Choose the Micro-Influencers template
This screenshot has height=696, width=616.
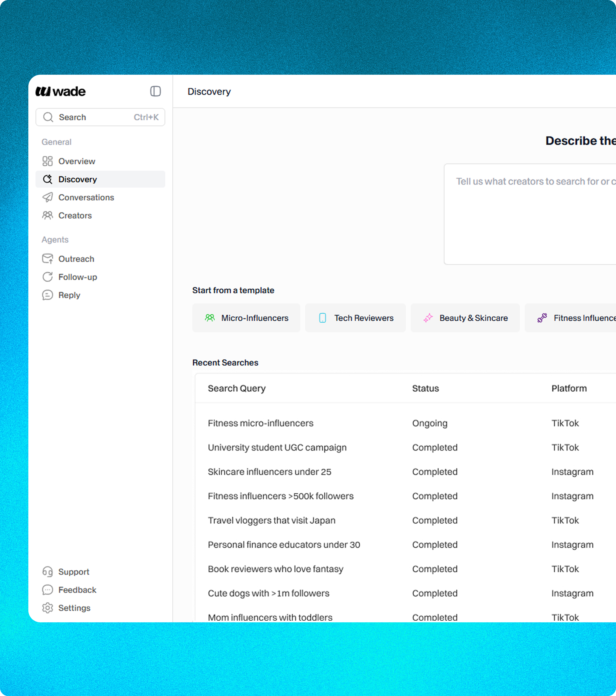pyautogui.click(x=246, y=318)
